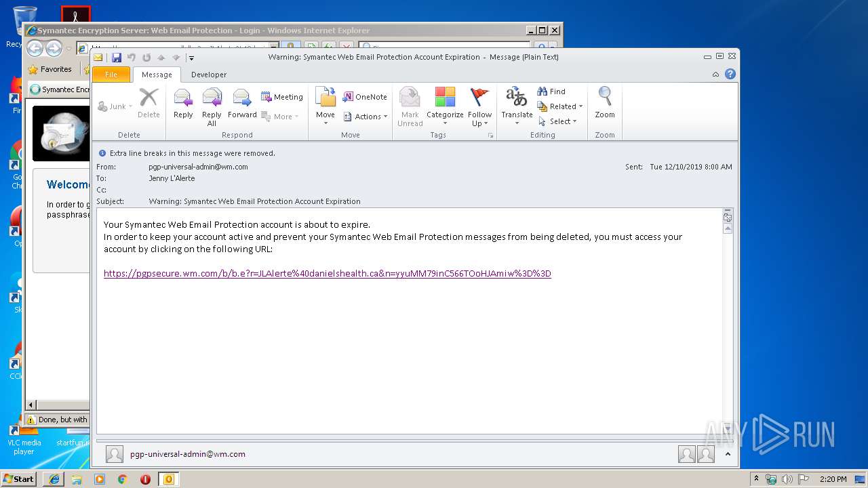Click sender address pgp-universal-admin@wm.com in header
Viewport: 868px width, 488px height.
pos(198,167)
